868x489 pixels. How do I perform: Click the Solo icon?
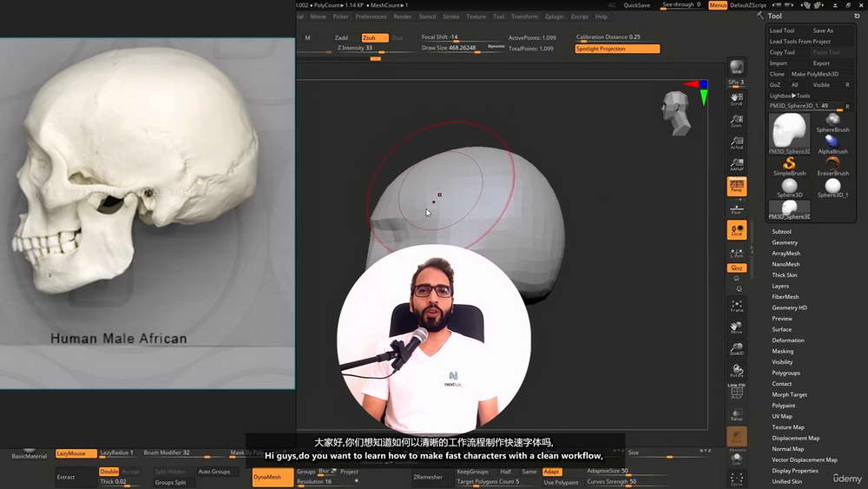(736, 459)
